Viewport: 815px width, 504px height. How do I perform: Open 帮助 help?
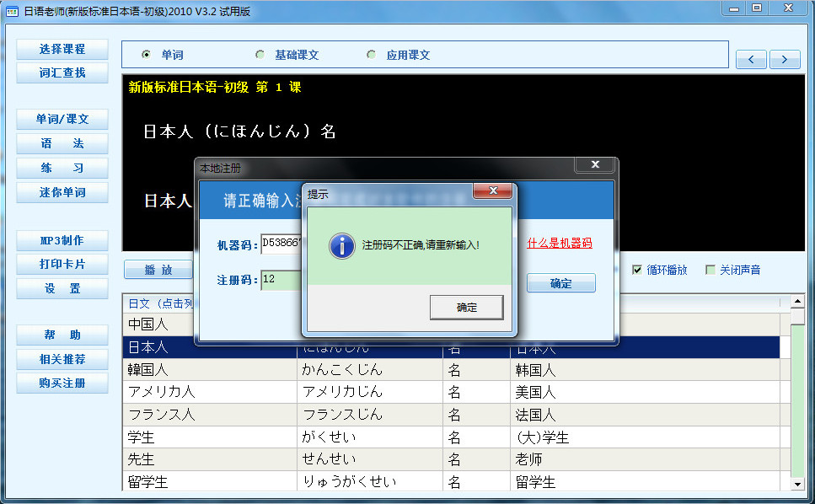coord(62,335)
